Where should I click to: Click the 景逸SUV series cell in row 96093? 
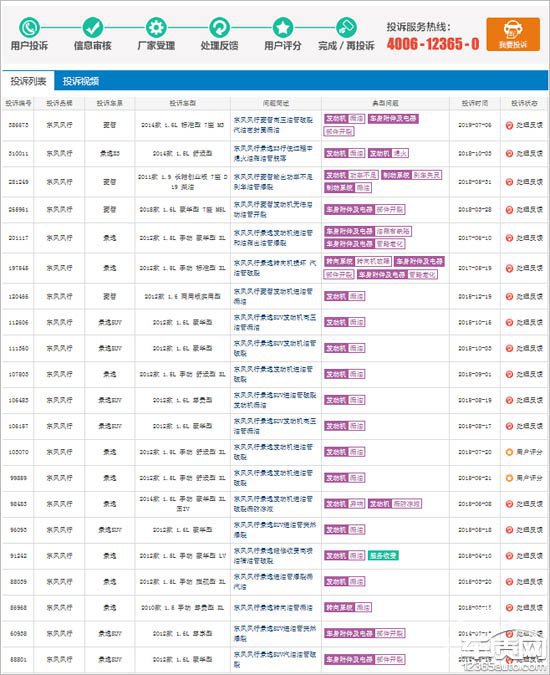click(x=110, y=530)
